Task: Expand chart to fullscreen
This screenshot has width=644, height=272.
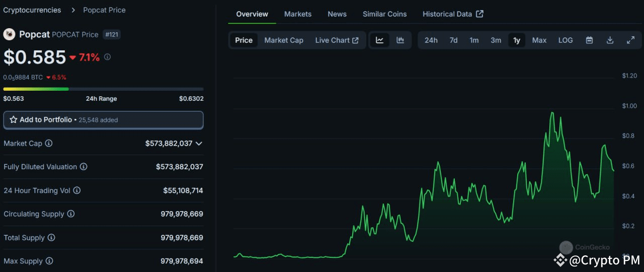Action: point(630,40)
